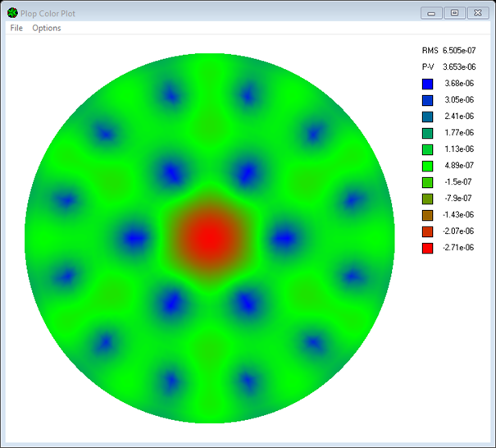Click the 1.77e-06 legend swatch

[427, 133]
